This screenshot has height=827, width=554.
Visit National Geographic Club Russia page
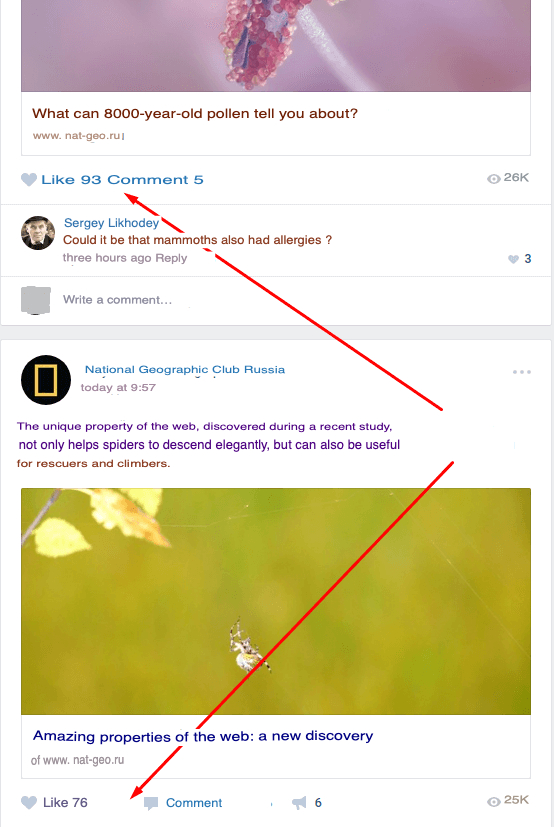click(x=185, y=370)
